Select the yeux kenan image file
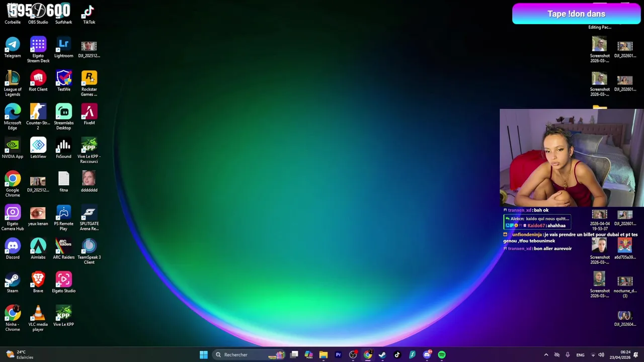This screenshot has height=362, width=644. click(x=38, y=216)
